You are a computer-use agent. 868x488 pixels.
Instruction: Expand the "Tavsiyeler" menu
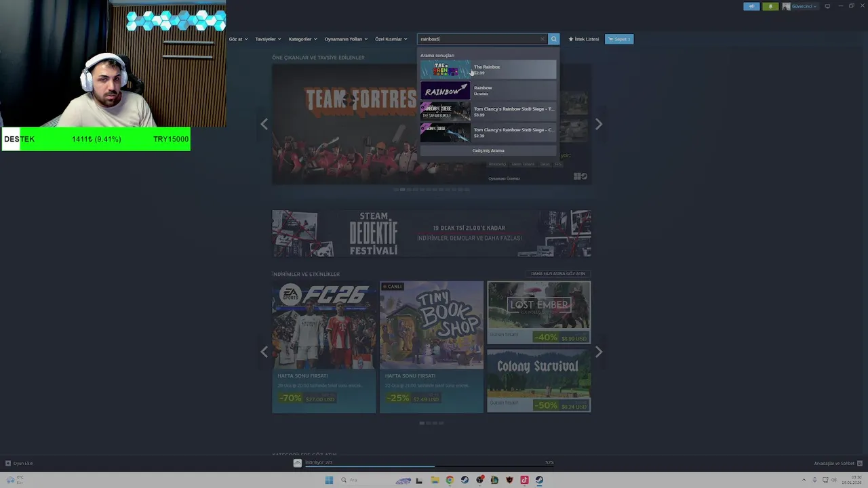(268, 39)
